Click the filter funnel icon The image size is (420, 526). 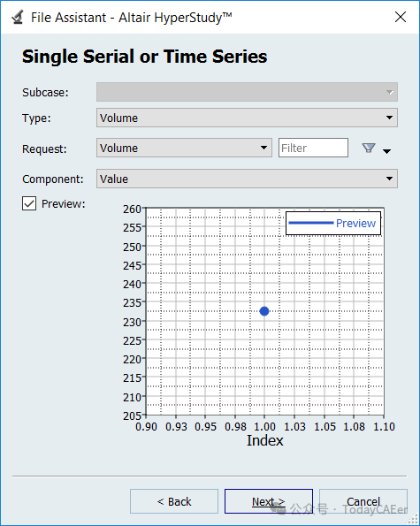coord(369,148)
